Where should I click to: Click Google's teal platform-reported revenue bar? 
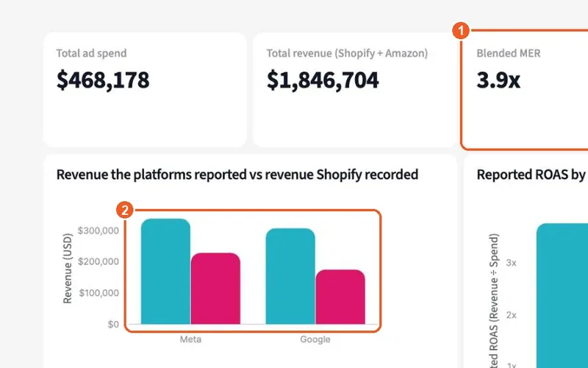290,276
